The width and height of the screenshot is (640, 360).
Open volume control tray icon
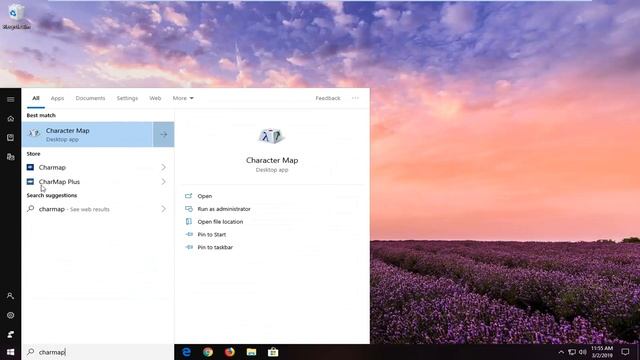pyautogui.click(x=583, y=352)
